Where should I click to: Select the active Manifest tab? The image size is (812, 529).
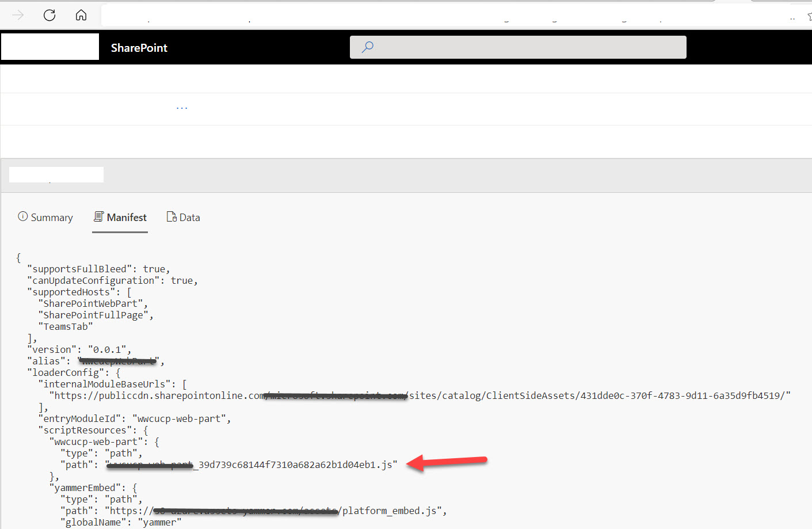pos(127,217)
